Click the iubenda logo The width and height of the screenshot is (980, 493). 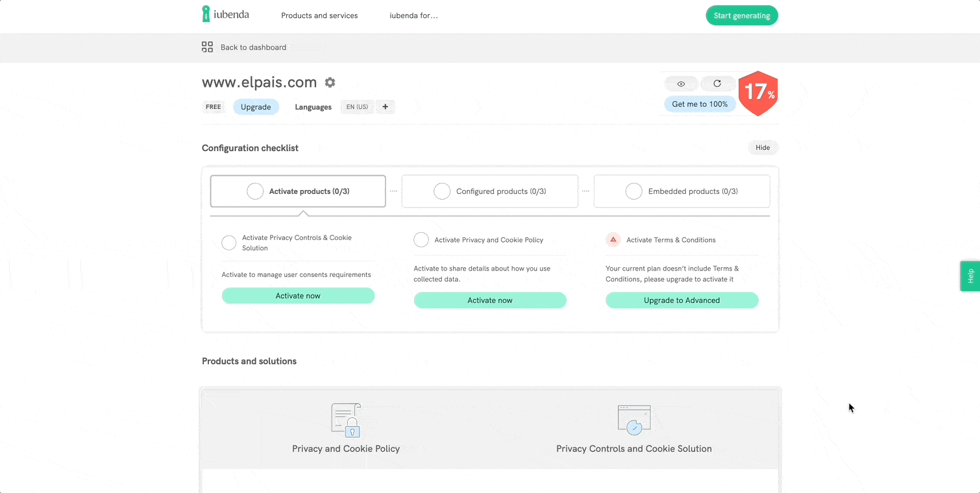tap(225, 14)
